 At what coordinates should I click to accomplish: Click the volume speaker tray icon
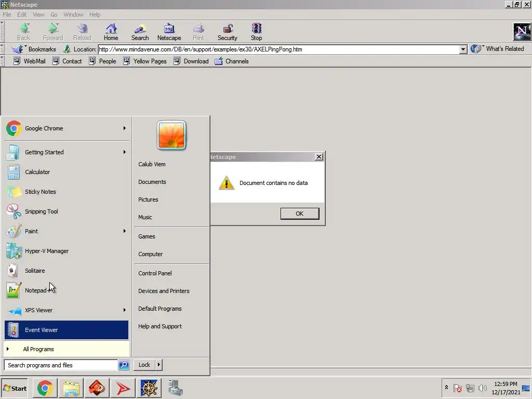click(x=482, y=388)
